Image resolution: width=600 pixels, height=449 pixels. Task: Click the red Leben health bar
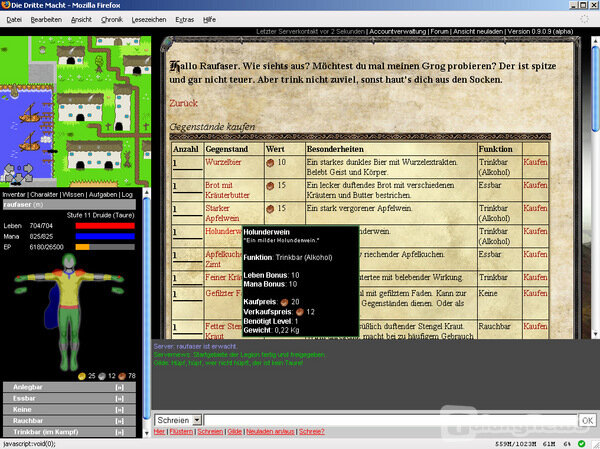[105, 226]
